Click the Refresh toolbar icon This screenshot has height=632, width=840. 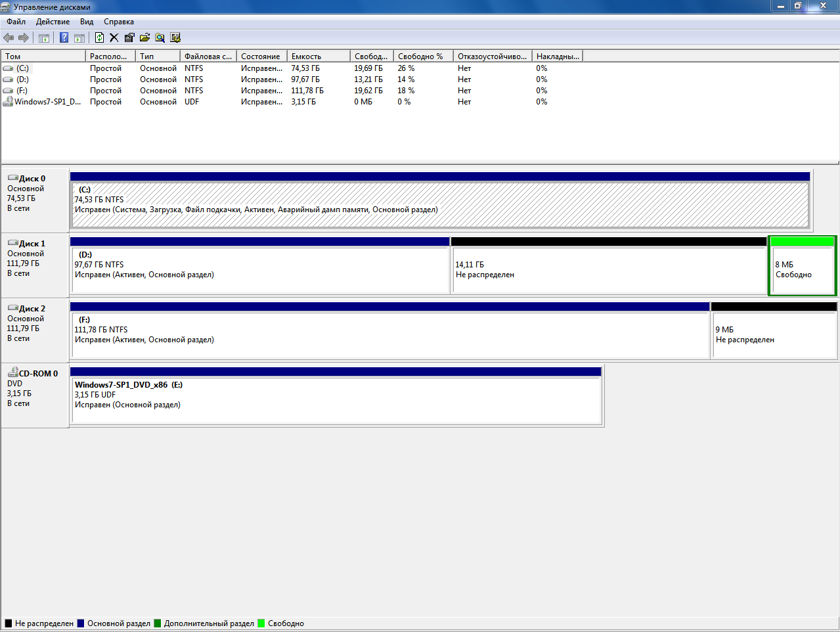click(x=99, y=38)
